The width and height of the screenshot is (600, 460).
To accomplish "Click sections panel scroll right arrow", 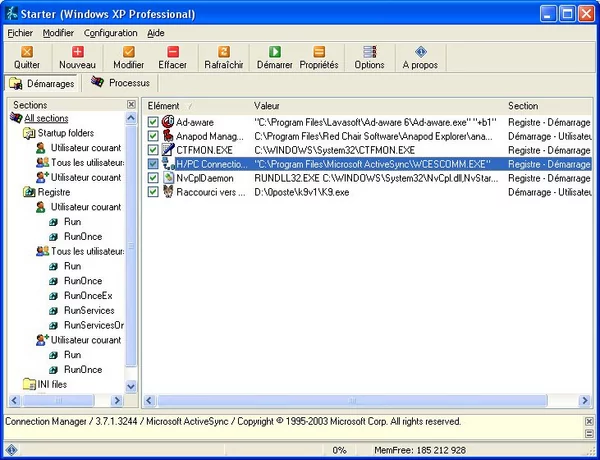I will (117, 400).
